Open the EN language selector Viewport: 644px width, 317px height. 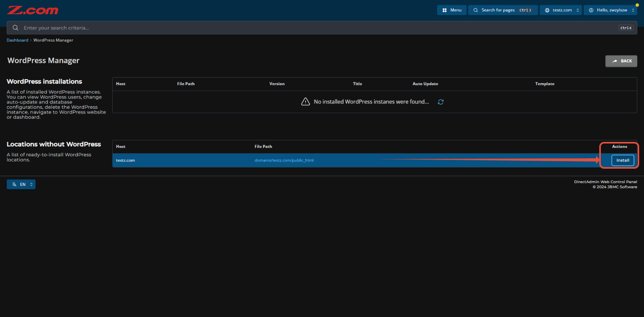21,184
